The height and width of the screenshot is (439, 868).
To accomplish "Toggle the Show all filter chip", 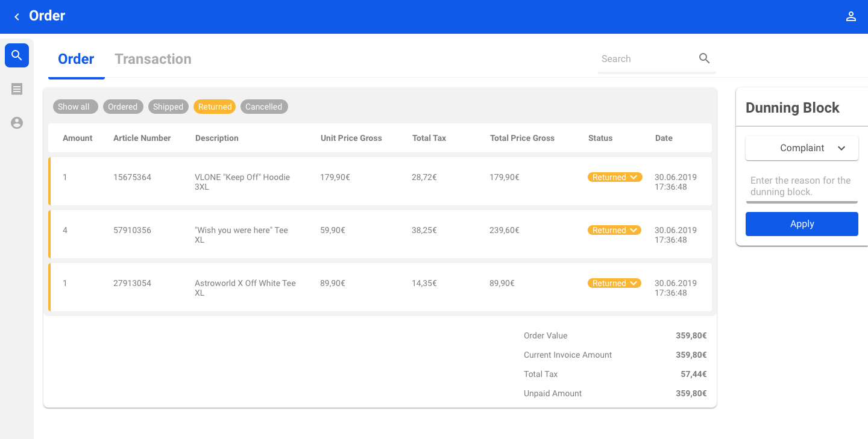I will tap(74, 107).
